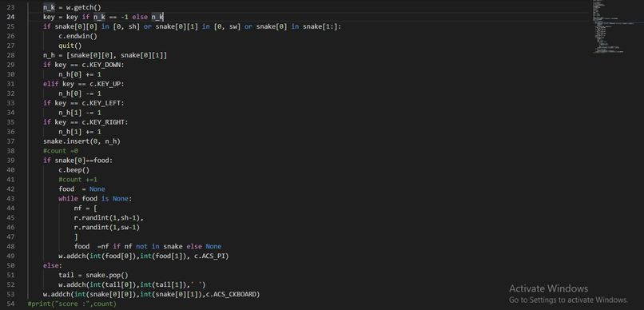Viewport: 644px width, 310px height.
Task: Click line number 28 in the gutter
Action: (10, 55)
